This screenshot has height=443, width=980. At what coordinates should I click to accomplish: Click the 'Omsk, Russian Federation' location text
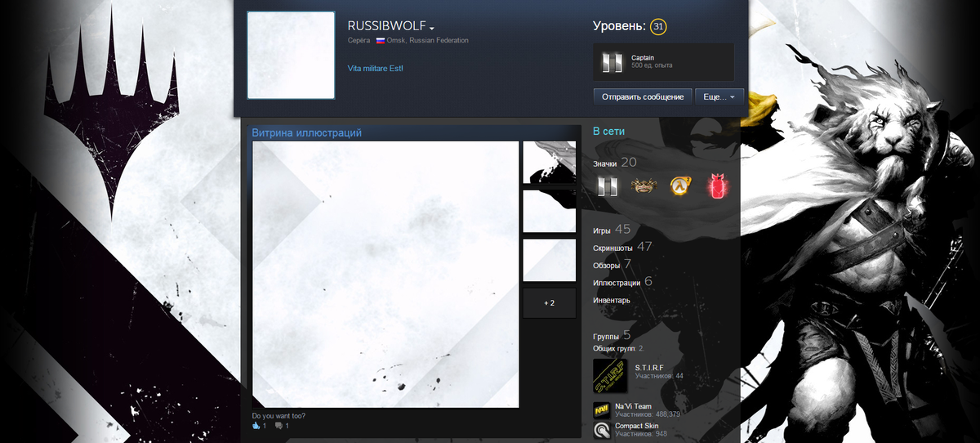pos(429,40)
